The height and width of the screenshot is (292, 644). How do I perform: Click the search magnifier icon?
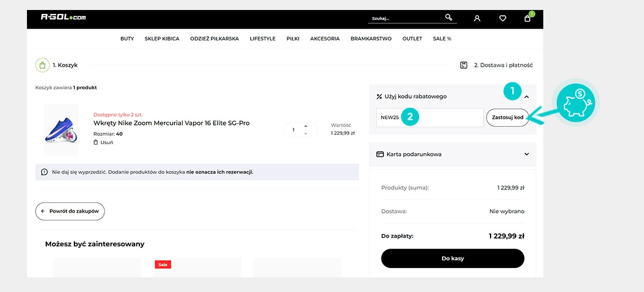point(448,17)
